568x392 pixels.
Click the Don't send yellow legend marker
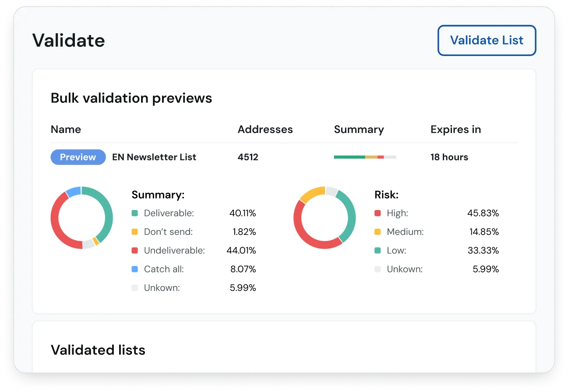tap(135, 232)
